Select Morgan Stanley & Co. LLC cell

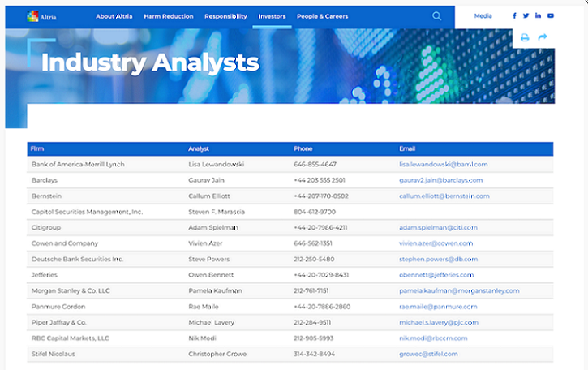[x=71, y=290]
